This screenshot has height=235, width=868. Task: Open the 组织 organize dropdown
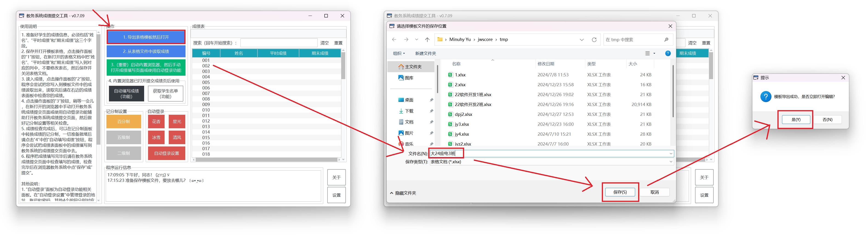[x=399, y=54]
